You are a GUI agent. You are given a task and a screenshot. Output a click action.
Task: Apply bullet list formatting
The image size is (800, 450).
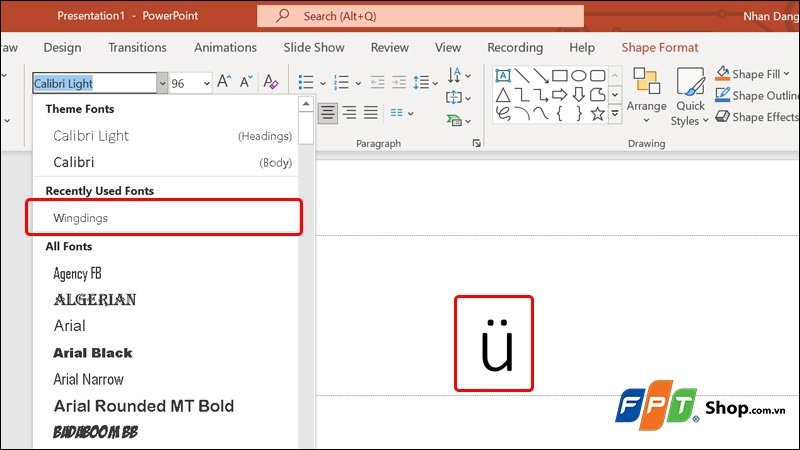[x=306, y=82]
